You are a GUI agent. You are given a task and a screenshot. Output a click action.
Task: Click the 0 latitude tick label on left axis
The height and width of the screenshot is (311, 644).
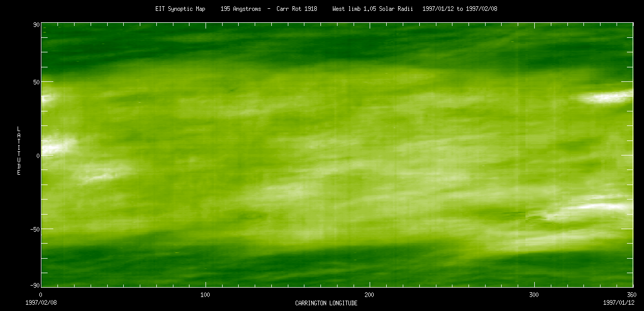tap(38, 155)
